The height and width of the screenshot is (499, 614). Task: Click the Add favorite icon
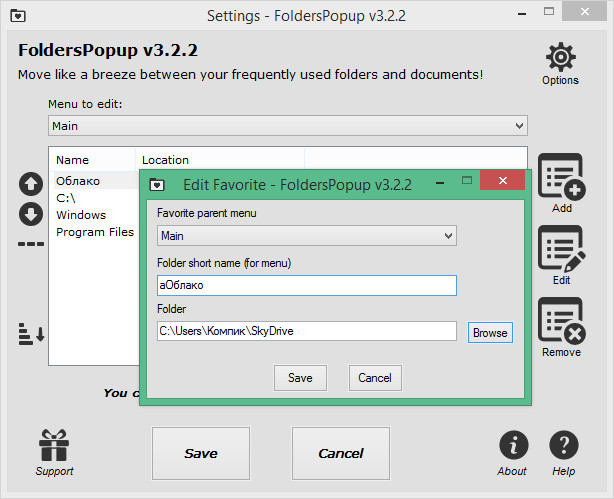(x=562, y=176)
